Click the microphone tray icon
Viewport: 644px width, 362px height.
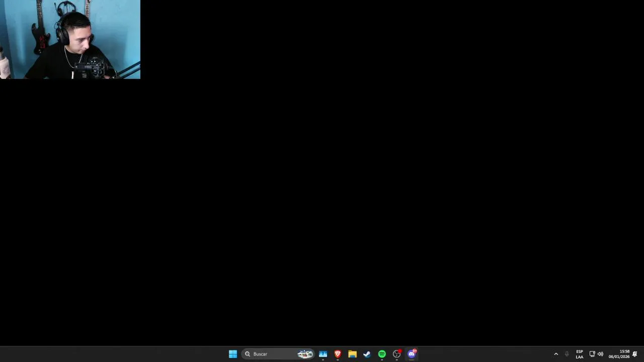click(567, 354)
